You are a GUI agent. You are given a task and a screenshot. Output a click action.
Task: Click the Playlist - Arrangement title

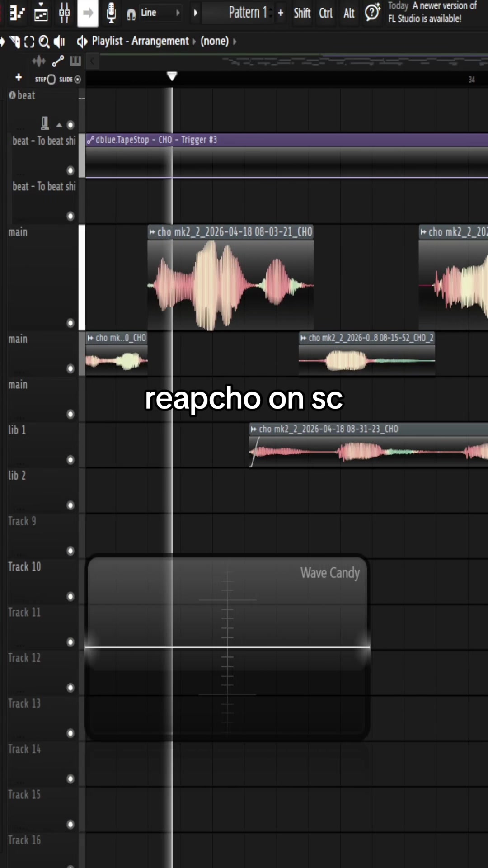tap(141, 41)
